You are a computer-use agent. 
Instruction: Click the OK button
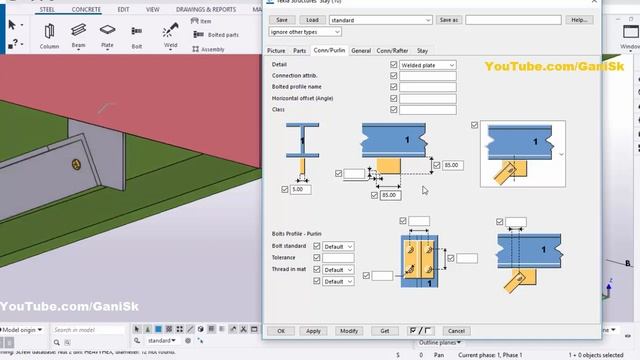(x=281, y=331)
